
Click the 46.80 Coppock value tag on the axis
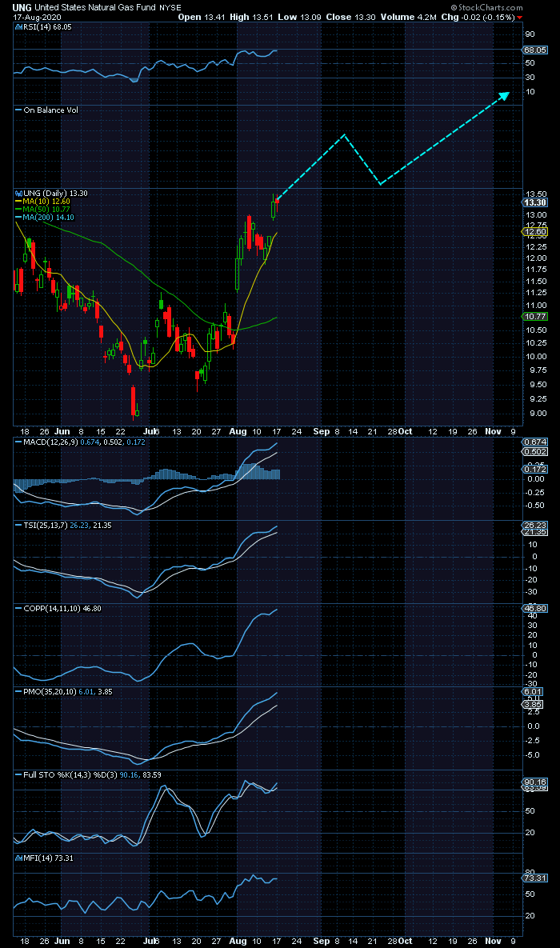click(534, 608)
